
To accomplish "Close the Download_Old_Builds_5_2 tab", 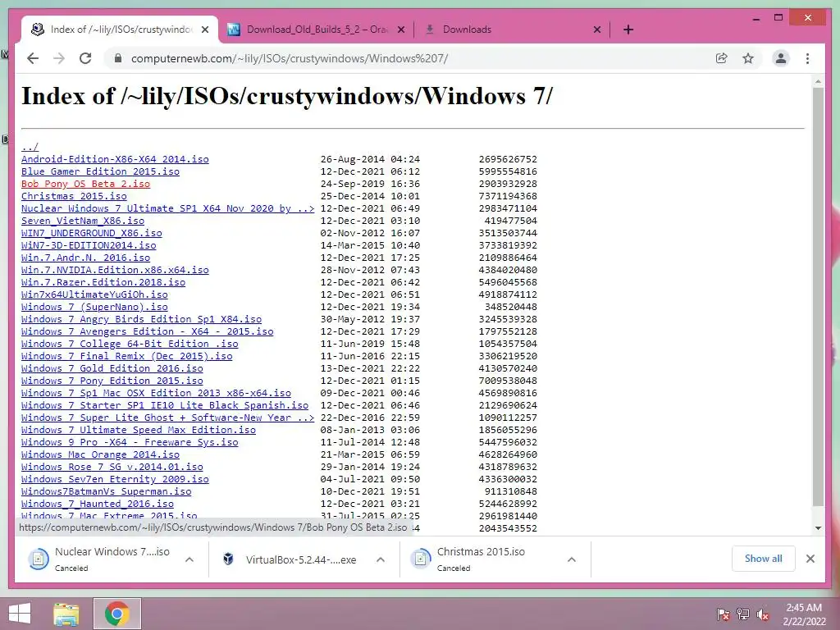I will coord(401,30).
